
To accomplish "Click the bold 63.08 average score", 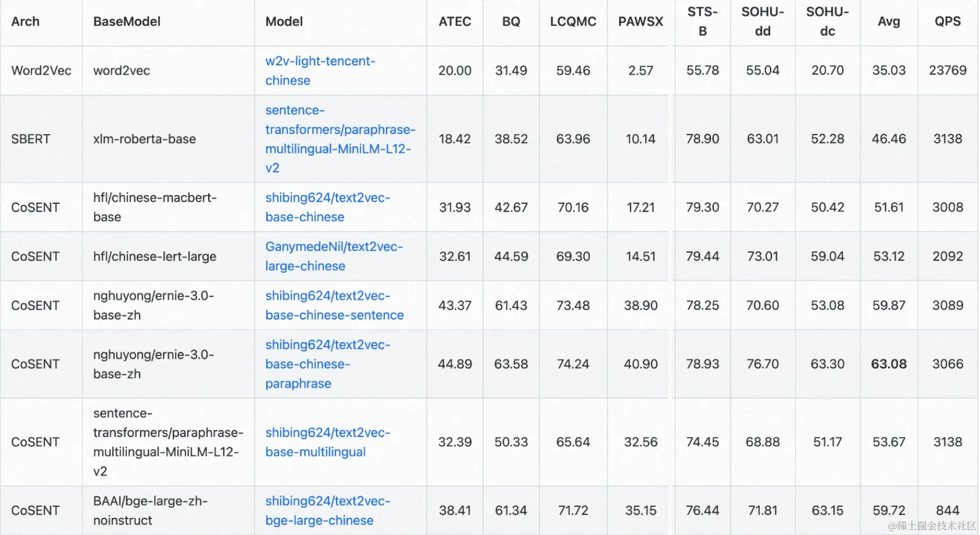I will point(889,364).
